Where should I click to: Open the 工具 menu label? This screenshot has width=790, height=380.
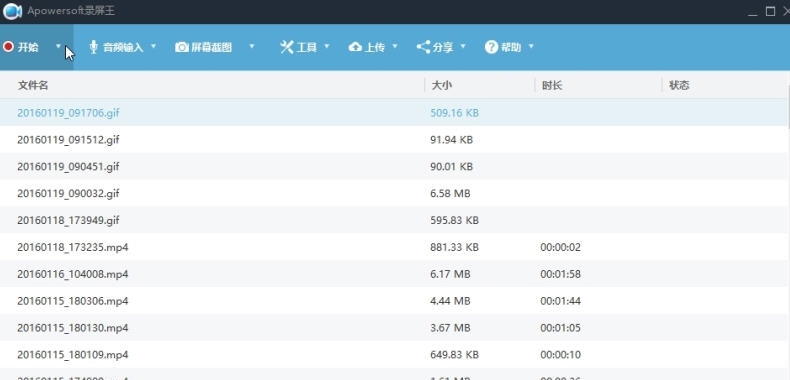[x=306, y=47]
